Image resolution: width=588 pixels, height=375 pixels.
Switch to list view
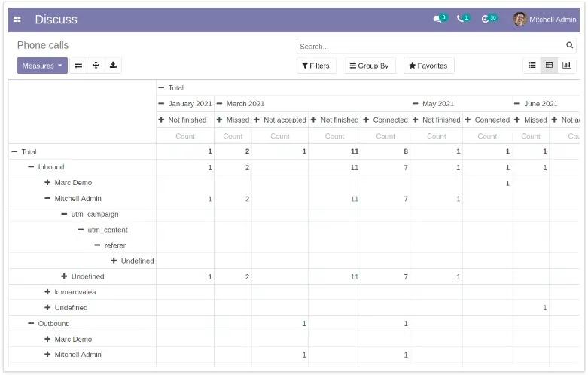(x=532, y=66)
